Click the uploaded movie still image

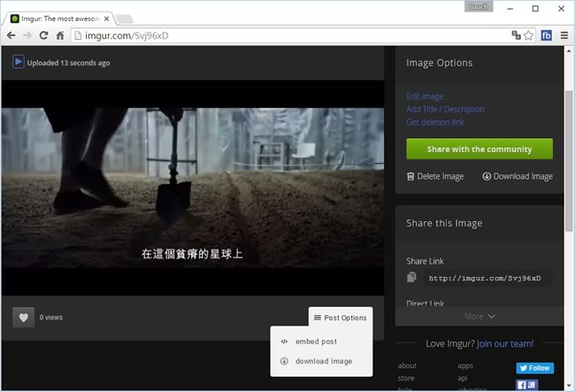pyautogui.click(x=193, y=188)
